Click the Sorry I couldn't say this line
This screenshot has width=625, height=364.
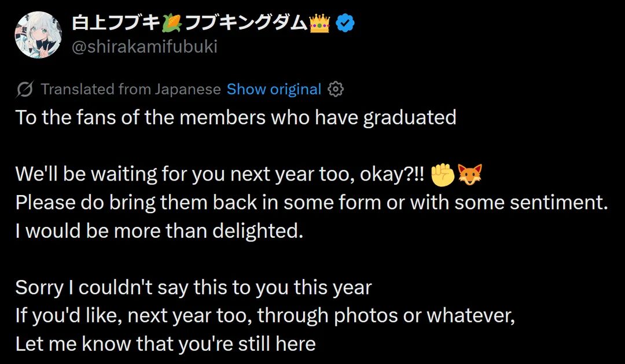tap(193, 288)
